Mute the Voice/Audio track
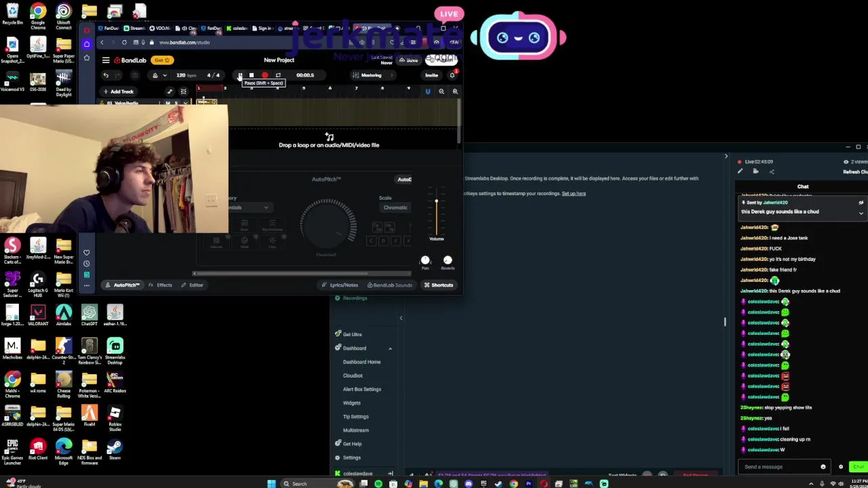868x488 pixels. pos(168,103)
